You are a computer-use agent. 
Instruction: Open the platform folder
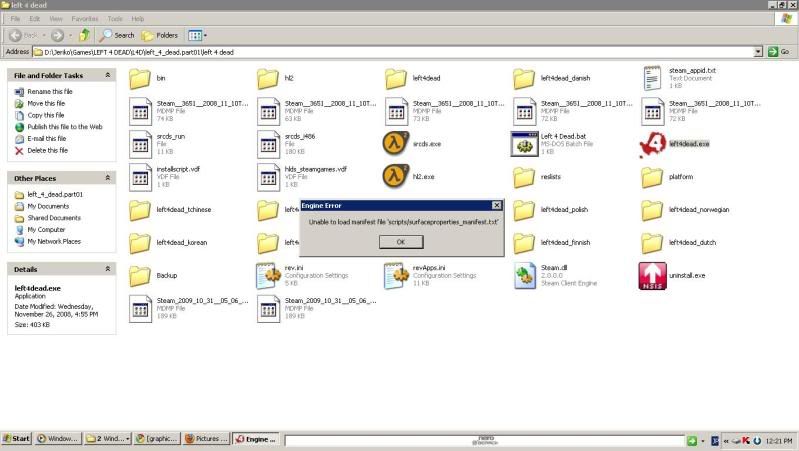652,177
